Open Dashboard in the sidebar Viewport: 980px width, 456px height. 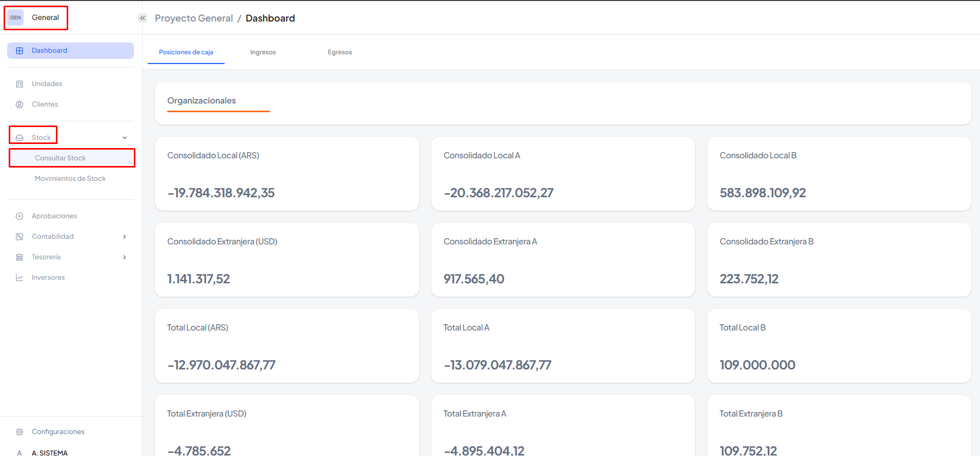click(x=70, y=51)
